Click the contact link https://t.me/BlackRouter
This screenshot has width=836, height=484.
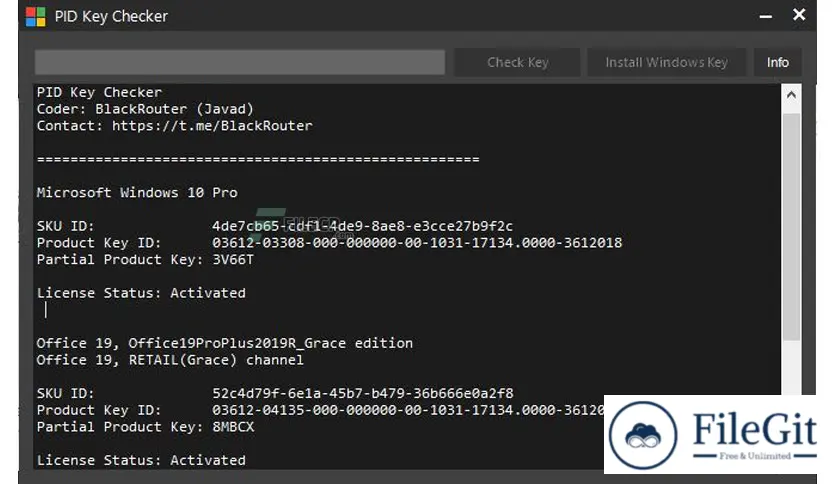coord(212,126)
